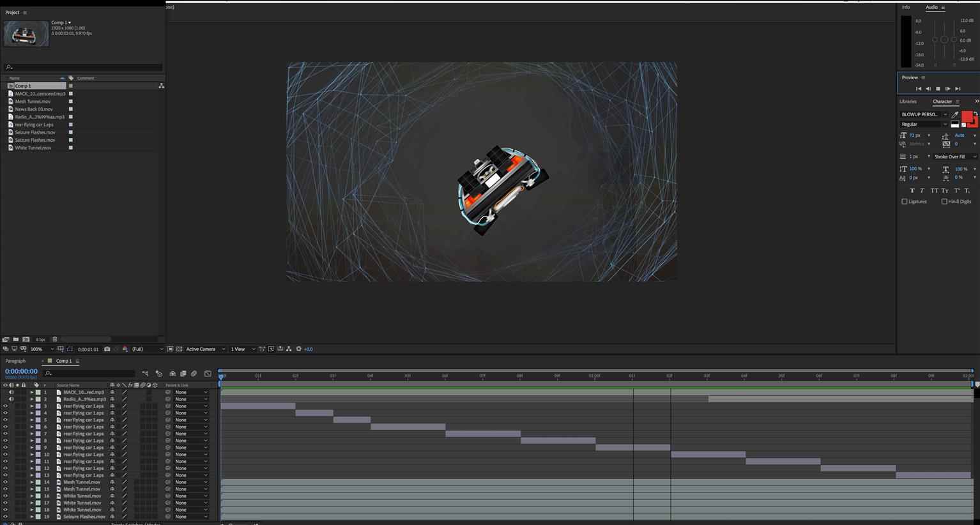Screen dimensions: 980x525
Task: Open the Active Camera dropdown
Action: click(x=205, y=349)
